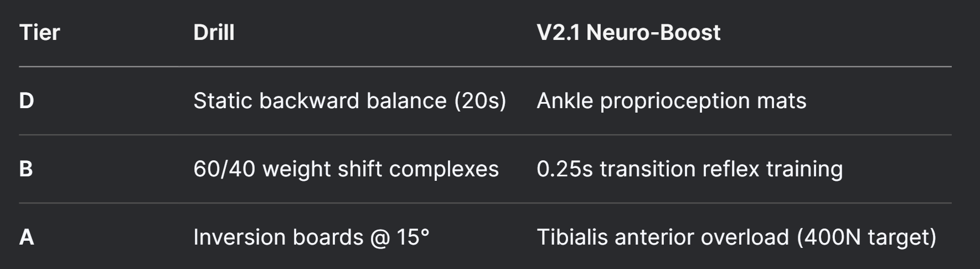The image size is (980, 269).
Task: Click the @ symbol in row A
Action: click(x=380, y=238)
